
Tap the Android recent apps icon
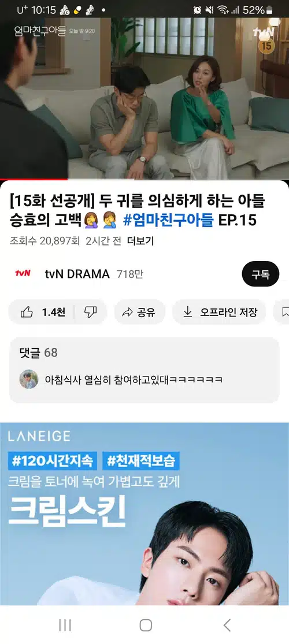pos(65,626)
